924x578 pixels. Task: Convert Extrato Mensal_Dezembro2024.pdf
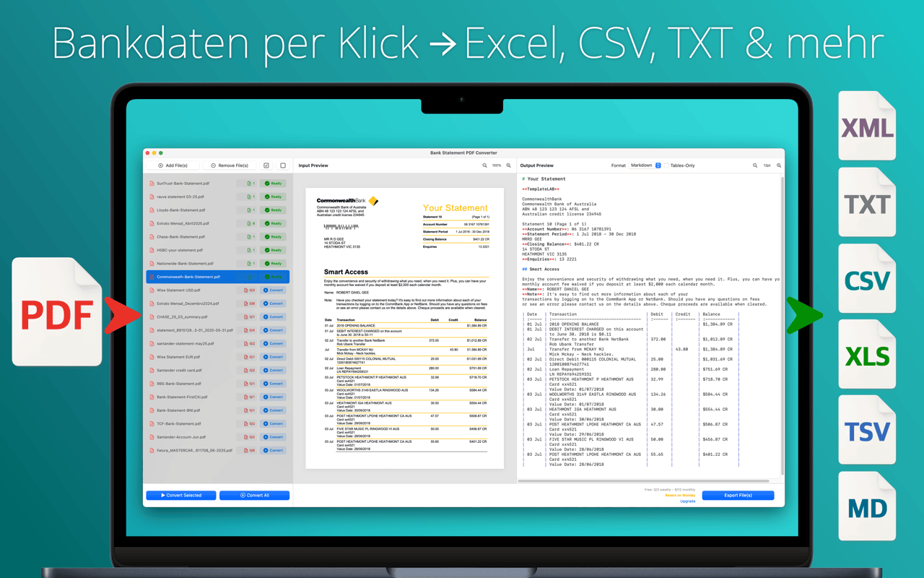273,303
